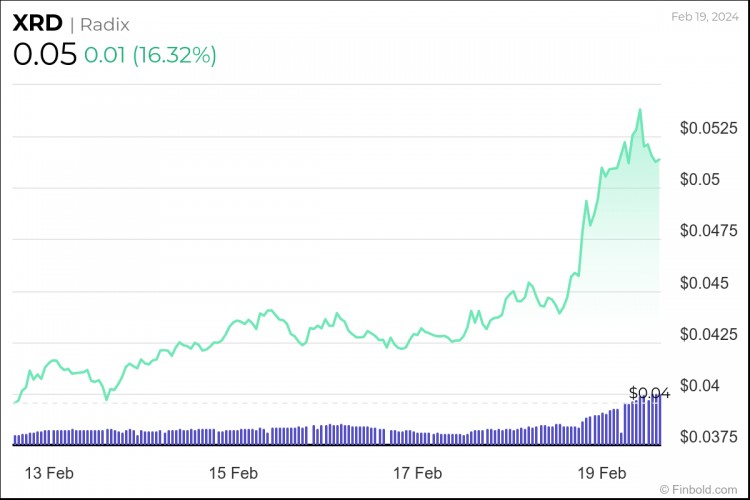
Task: Click the Feb 19, 2024 date stamp
Action: tap(705, 18)
